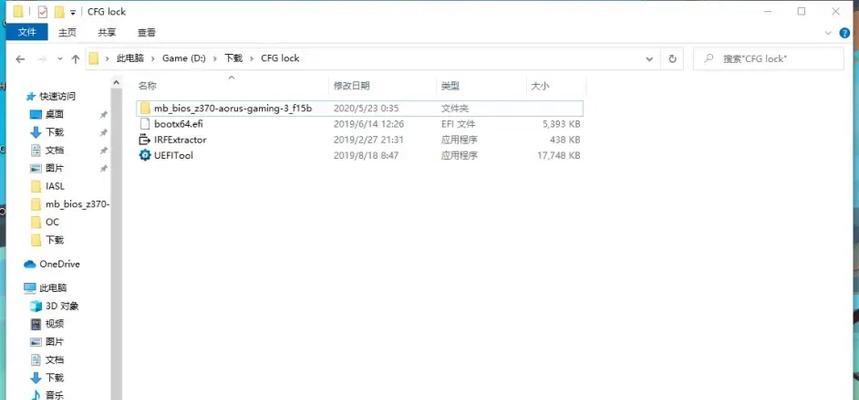This screenshot has height=400, width=859.
Task: Click CFG lock in the address path
Action: pos(280,58)
